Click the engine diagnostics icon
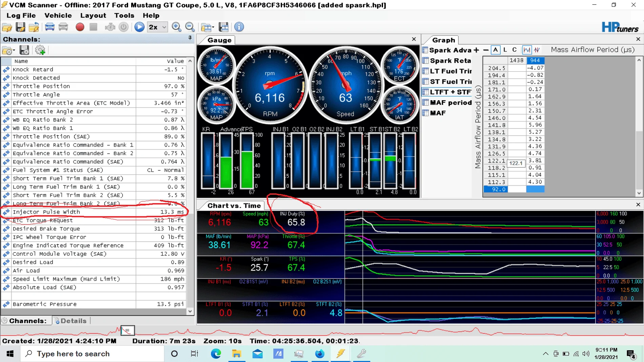 click(110, 27)
